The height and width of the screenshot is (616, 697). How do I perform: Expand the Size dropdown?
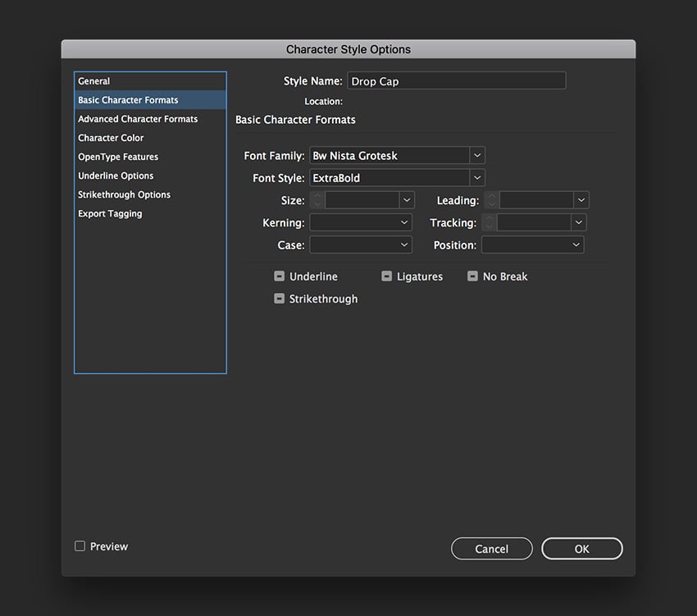405,199
